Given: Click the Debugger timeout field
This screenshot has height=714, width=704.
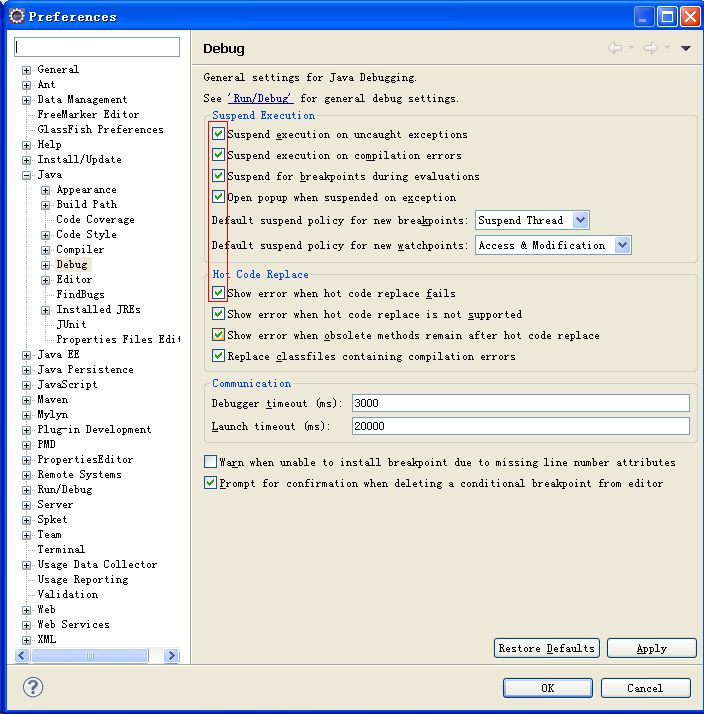Looking at the screenshot, I should (x=520, y=403).
